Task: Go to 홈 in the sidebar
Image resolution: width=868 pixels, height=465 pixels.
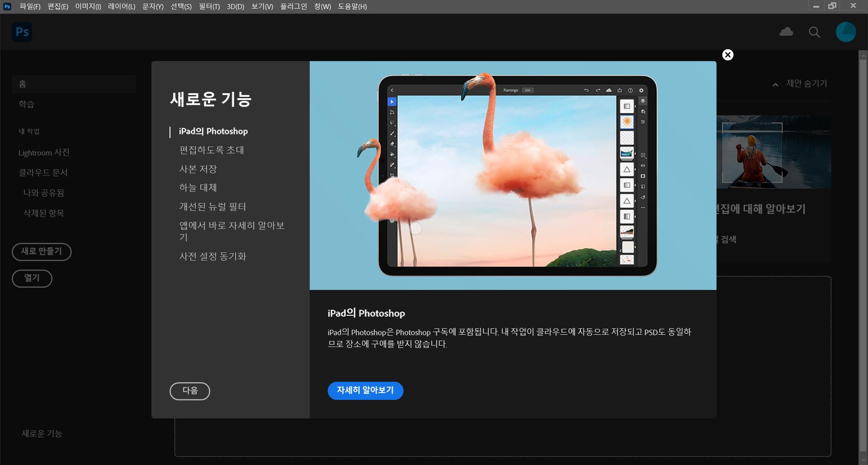Action: 74,84
